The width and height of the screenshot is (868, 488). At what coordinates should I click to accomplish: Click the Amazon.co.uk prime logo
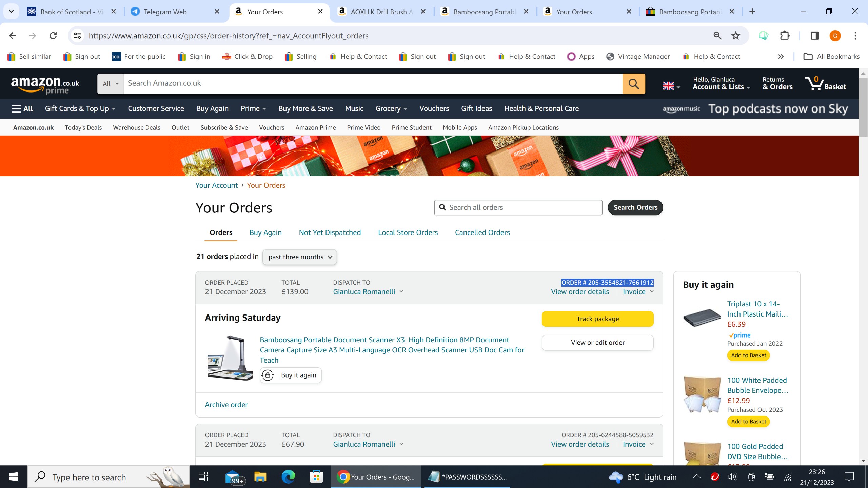[x=45, y=85]
